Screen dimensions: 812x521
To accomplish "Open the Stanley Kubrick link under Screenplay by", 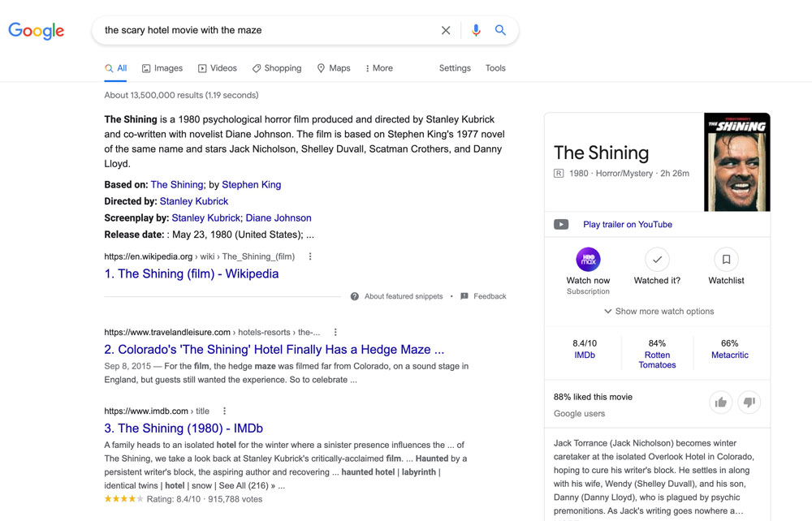I will click(205, 217).
